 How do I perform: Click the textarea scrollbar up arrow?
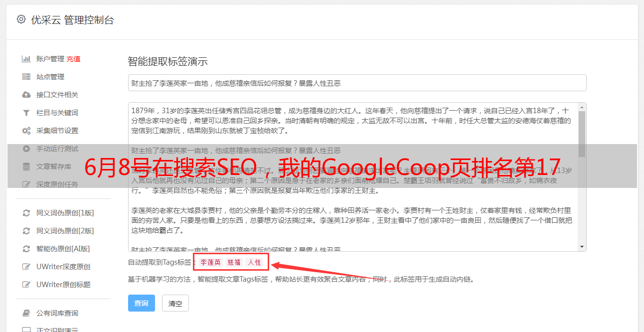(x=582, y=107)
